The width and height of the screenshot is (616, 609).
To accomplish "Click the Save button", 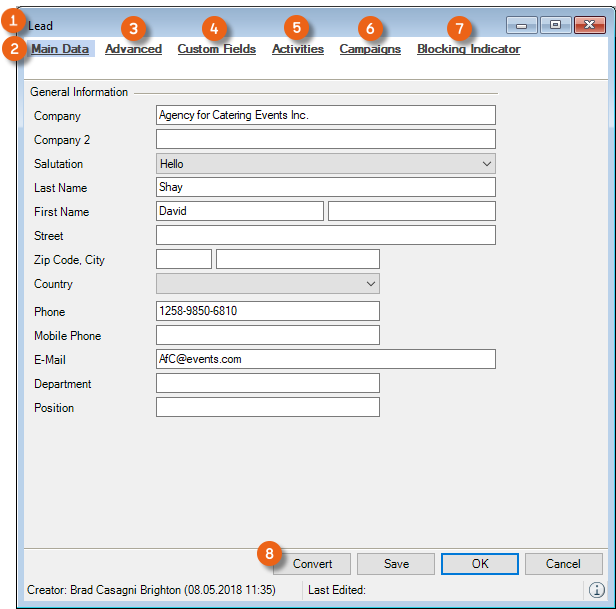I will (396, 564).
